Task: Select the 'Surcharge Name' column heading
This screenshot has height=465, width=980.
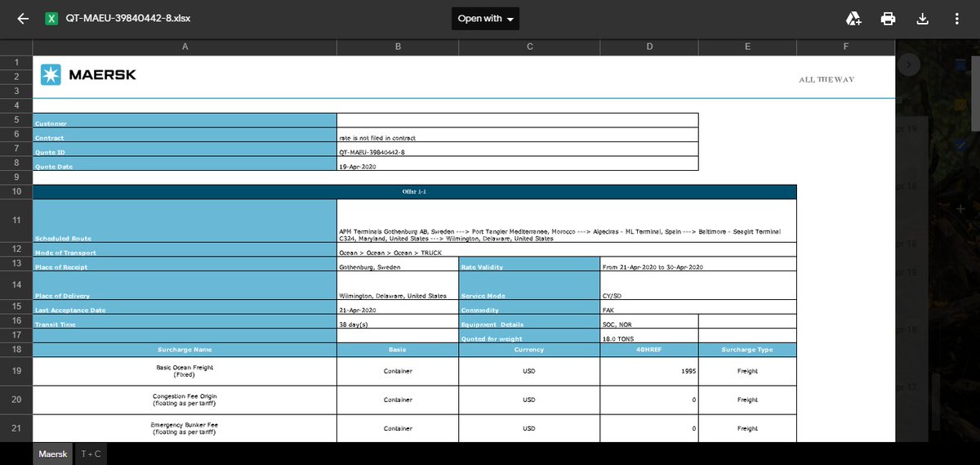Action: [x=185, y=350]
